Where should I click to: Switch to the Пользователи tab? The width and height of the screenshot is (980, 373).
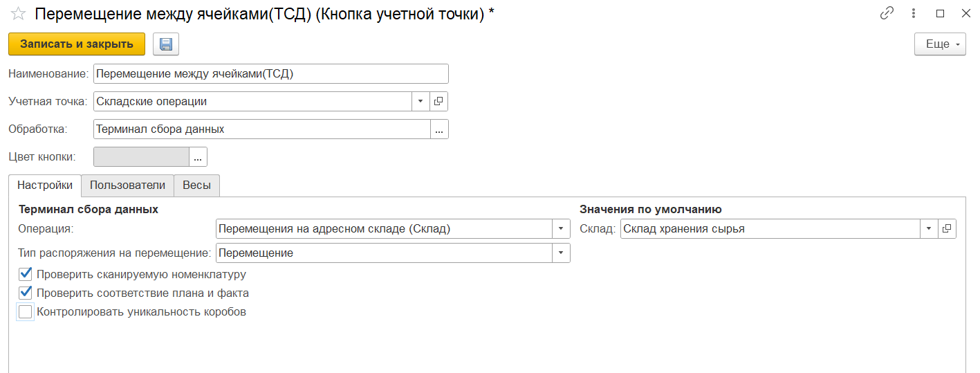tap(127, 185)
